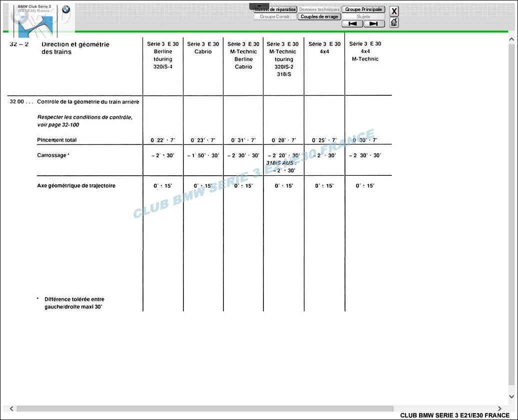The height and width of the screenshot is (420, 518).
Task: Click the horizontal scrollbar thumb
Action: click(x=205, y=409)
